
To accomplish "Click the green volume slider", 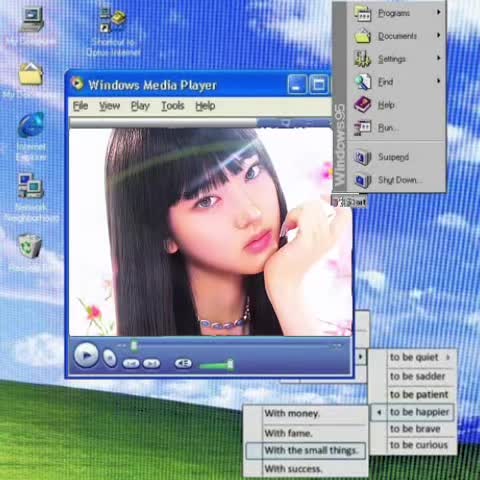I will (x=217, y=365).
